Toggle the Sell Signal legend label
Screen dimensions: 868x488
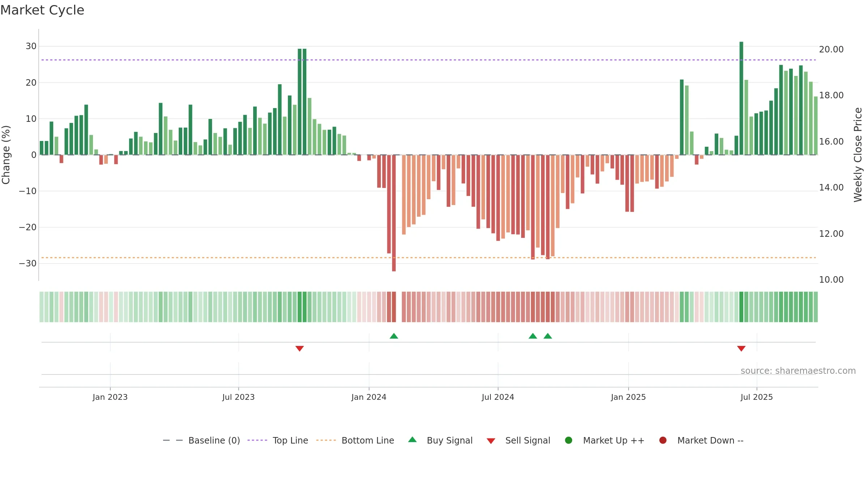coord(528,440)
